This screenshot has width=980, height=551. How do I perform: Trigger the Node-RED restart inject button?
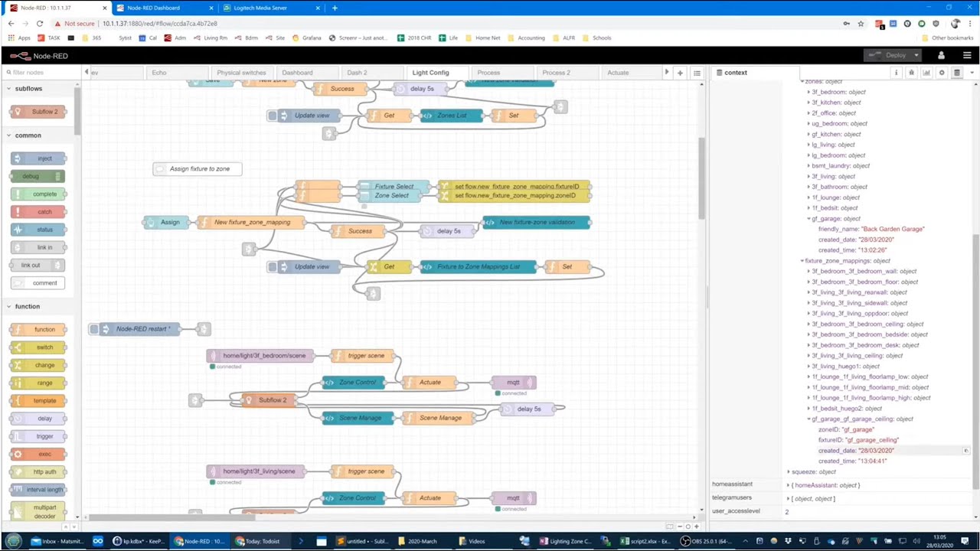[94, 329]
